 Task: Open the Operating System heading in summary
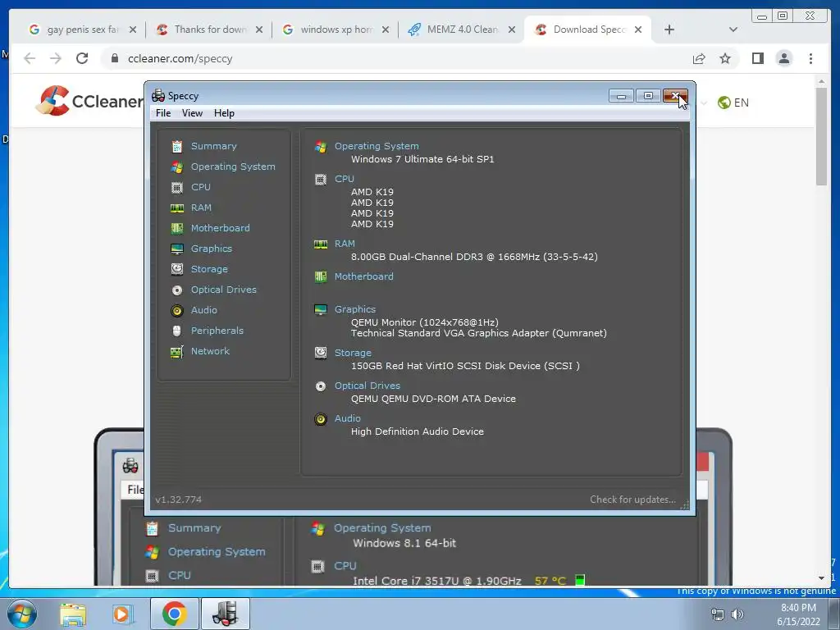pyautogui.click(x=376, y=146)
